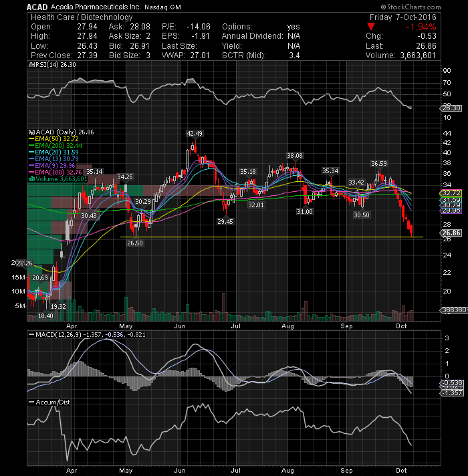Click the 20.69 price label
The height and width of the screenshot is (476, 468).
40,277
